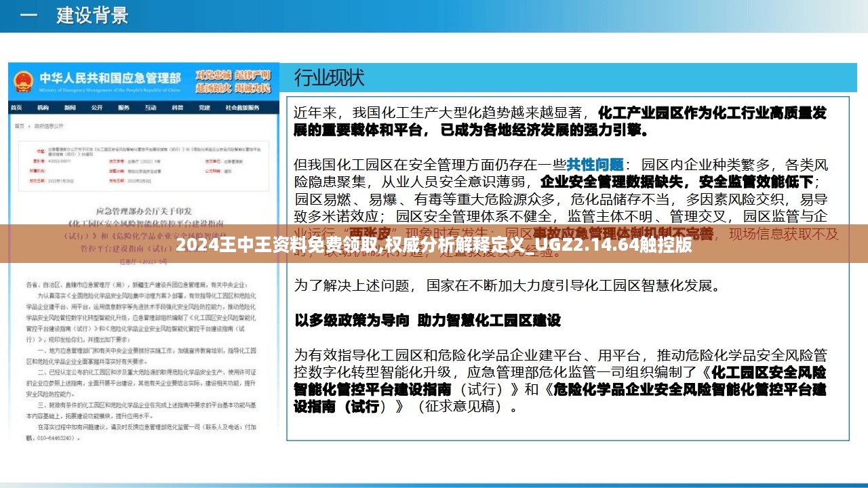This screenshot has width=868, height=488.
Task: Click the blue 共性问题 highlighted text
Action: pyautogui.click(x=595, y=164)
